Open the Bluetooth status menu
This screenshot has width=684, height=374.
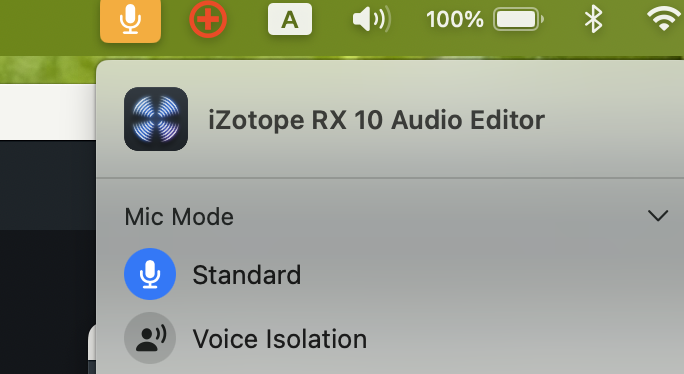click(x=593, y=20)
